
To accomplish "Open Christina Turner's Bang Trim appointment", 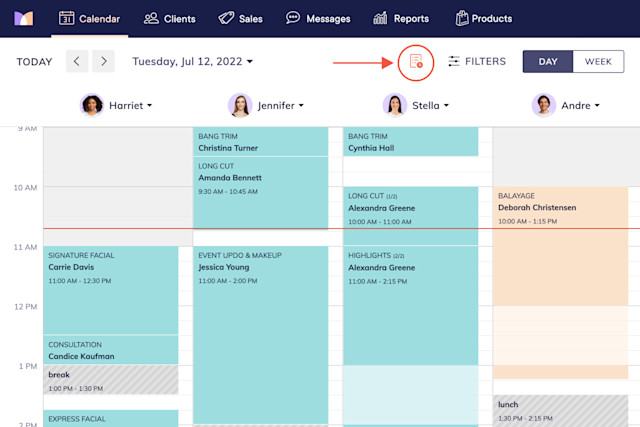I will point(260,142).
